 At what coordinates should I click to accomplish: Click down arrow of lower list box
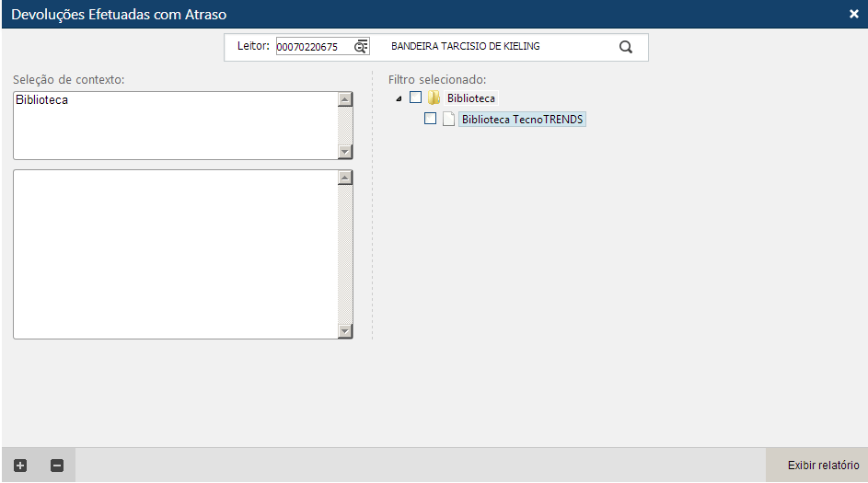point(345,331)
